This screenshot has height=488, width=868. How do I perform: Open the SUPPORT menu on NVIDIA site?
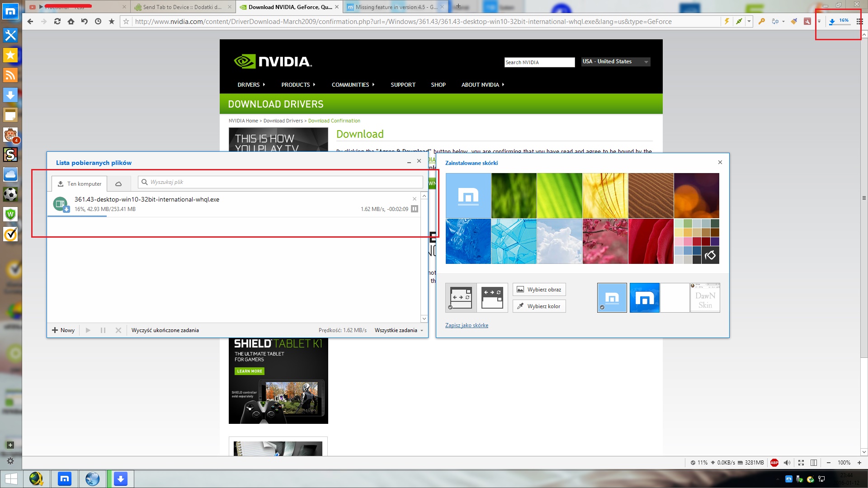403,84
